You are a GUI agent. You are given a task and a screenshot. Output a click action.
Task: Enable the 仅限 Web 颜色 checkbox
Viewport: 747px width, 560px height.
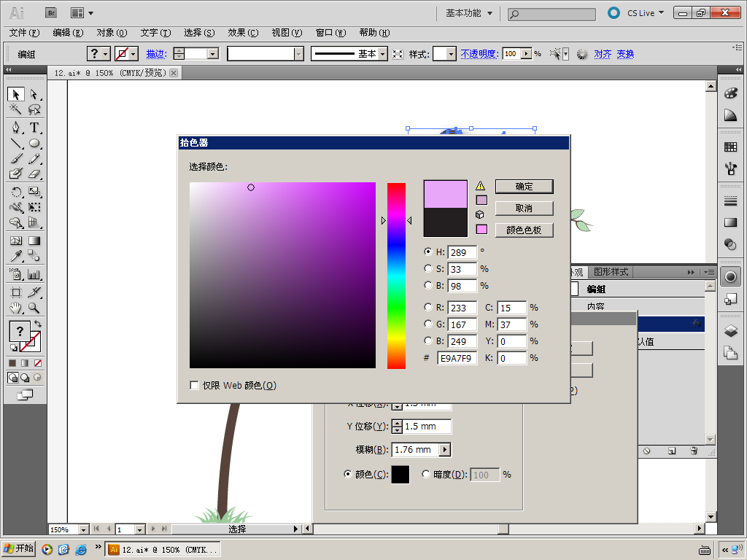click(195, 386)
